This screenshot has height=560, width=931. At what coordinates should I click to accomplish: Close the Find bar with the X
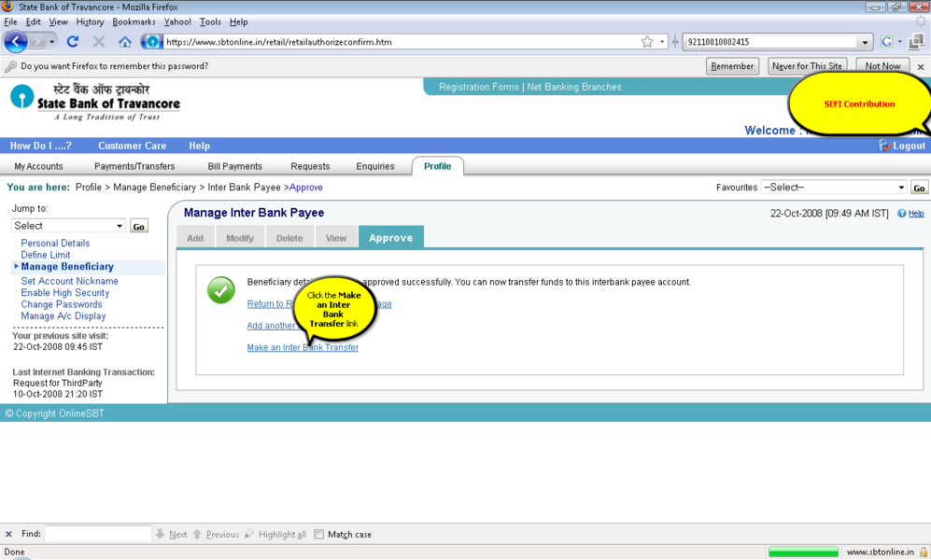(x=9, y=535)
